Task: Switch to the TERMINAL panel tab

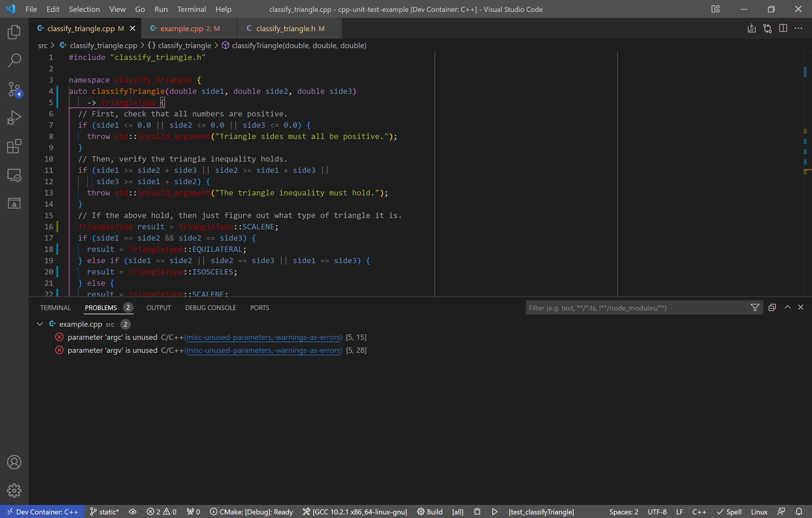Action: (55, 307)
